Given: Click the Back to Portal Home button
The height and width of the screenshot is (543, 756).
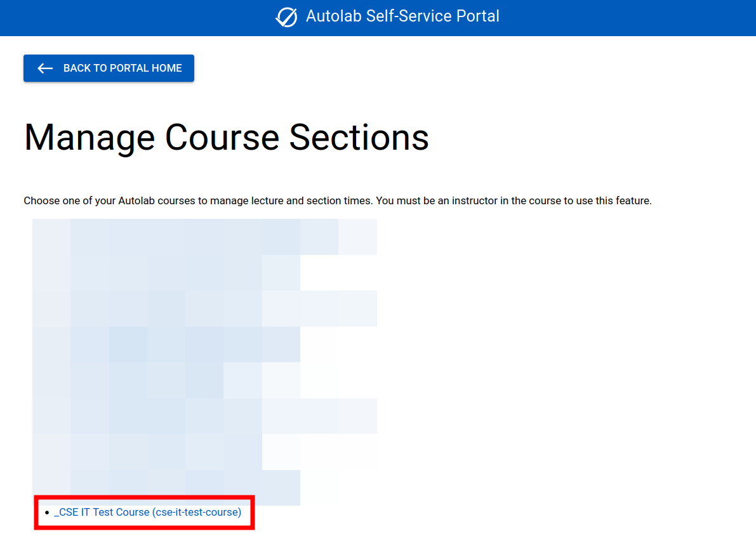Looking at the screenshot, I should pyautogui.click(x=109, y=68).
